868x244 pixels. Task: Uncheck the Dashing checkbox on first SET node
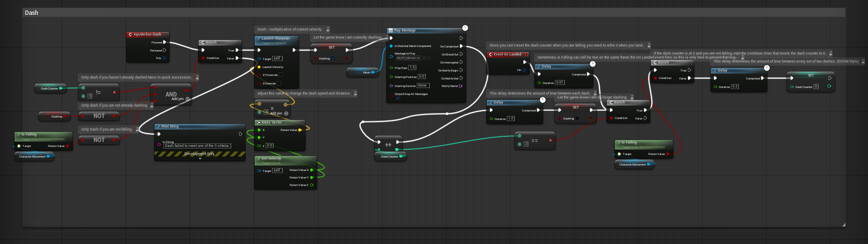333,58
